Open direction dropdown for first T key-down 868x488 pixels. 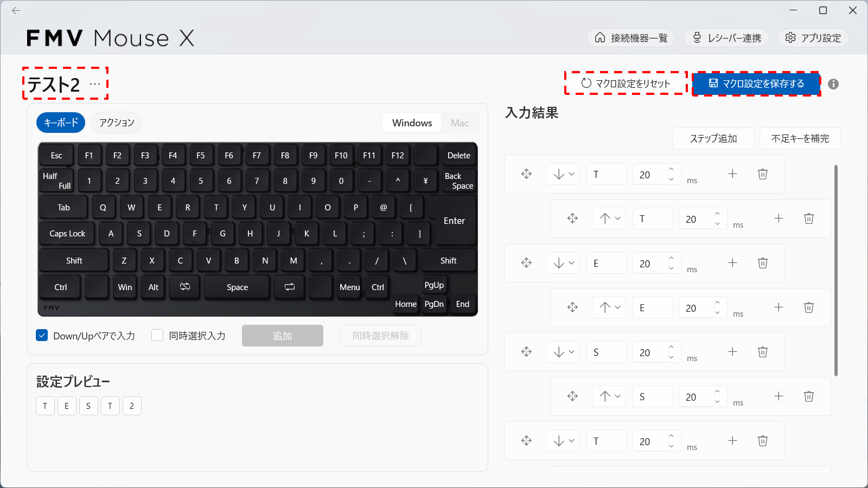click(x=563, y=174)
